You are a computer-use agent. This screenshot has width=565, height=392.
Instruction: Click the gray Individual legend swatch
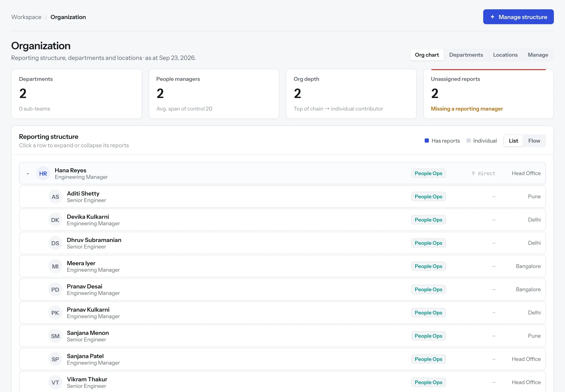click(x=468, y=140)
